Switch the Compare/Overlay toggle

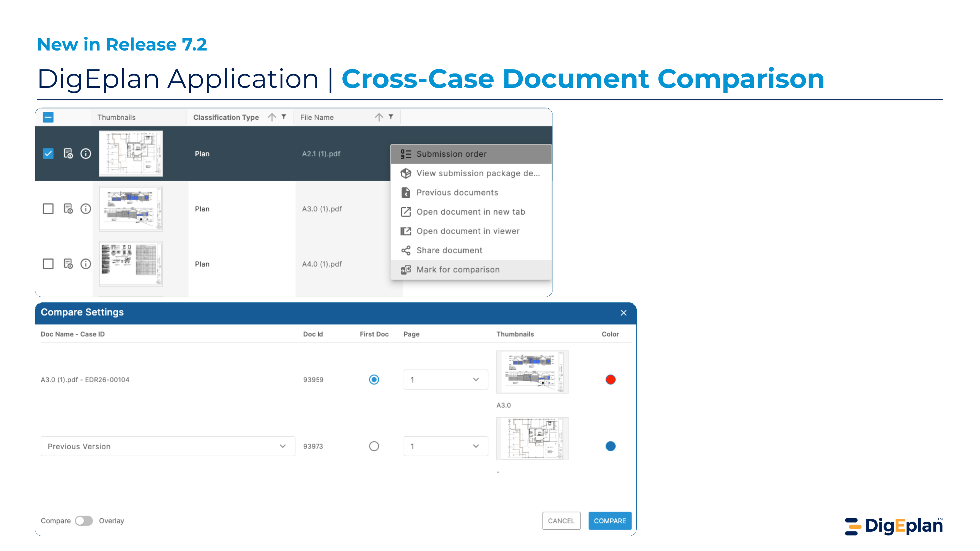point(84,521)
